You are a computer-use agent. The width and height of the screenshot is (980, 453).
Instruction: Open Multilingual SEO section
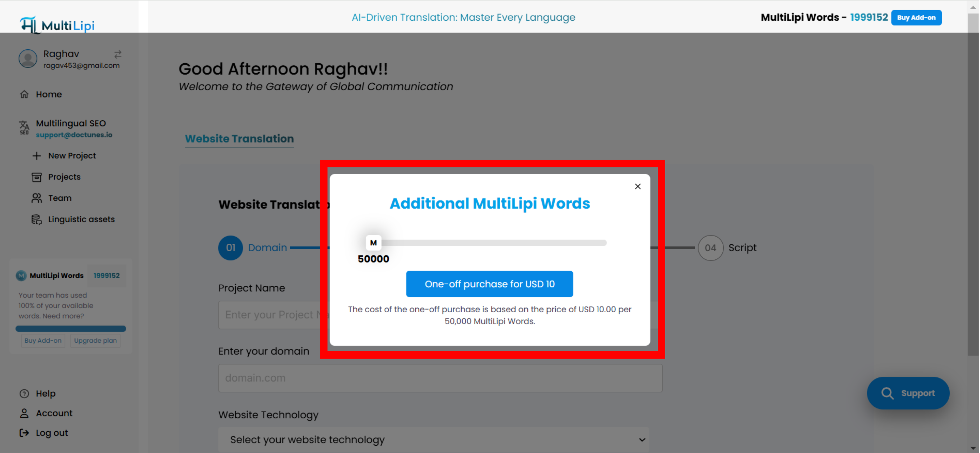tap(71, 124)
